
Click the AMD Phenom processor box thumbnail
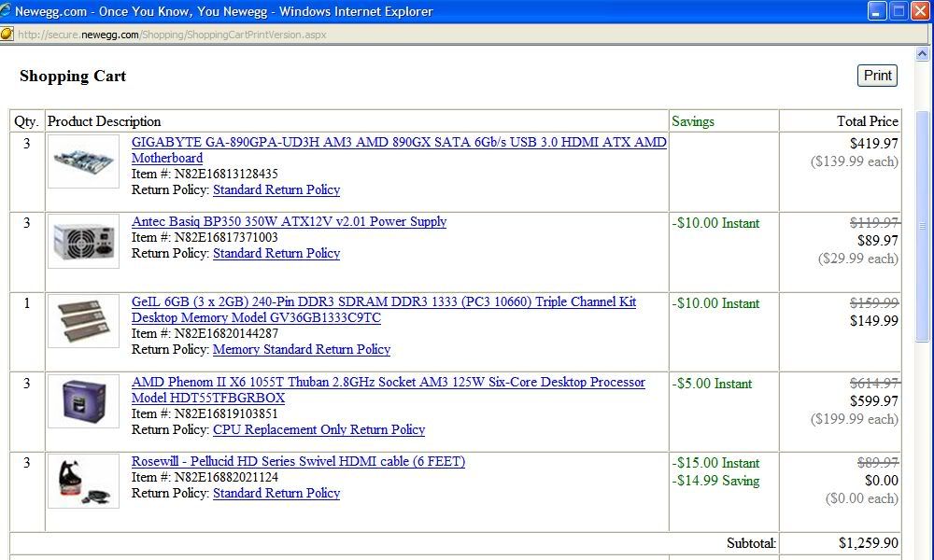[83, 401]
